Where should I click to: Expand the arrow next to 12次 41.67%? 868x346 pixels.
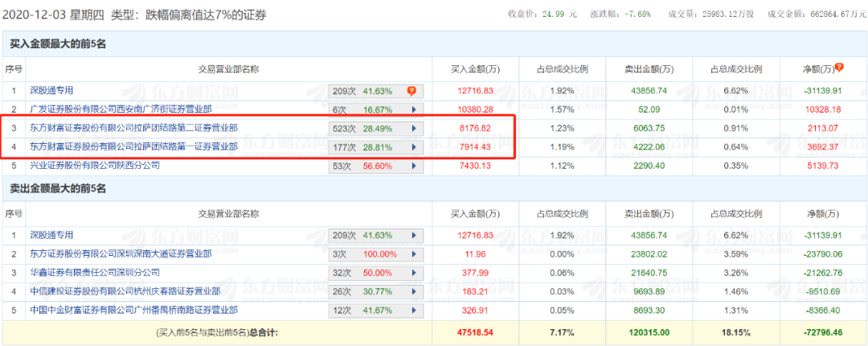(x=413, y=310)
